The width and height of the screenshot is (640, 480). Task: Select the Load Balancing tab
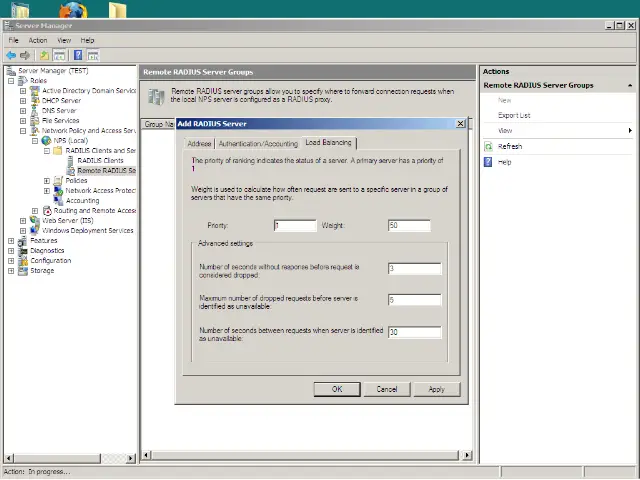click(x=329, y=142)
